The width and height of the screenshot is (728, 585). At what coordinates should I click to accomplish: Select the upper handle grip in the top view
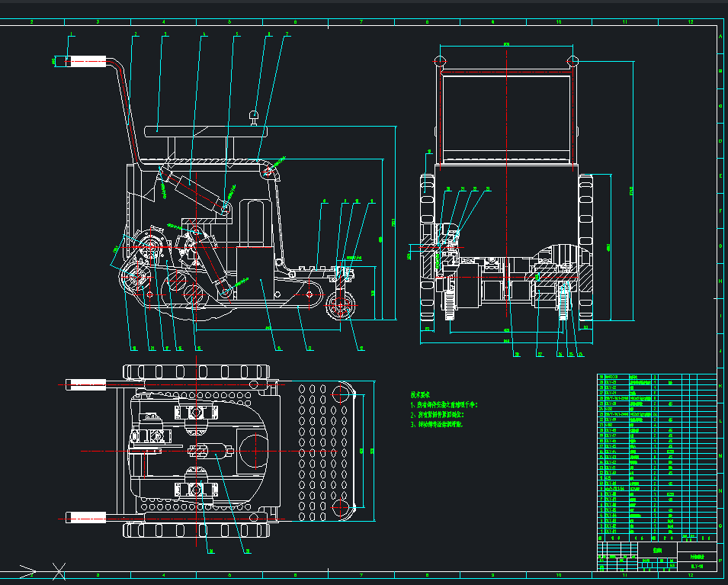coord(86,384)
